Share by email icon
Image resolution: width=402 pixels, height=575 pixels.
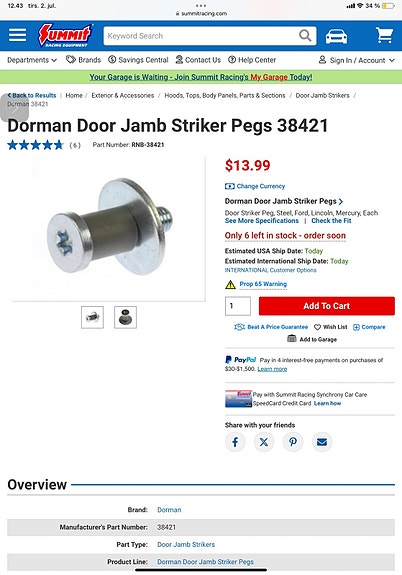322,442
